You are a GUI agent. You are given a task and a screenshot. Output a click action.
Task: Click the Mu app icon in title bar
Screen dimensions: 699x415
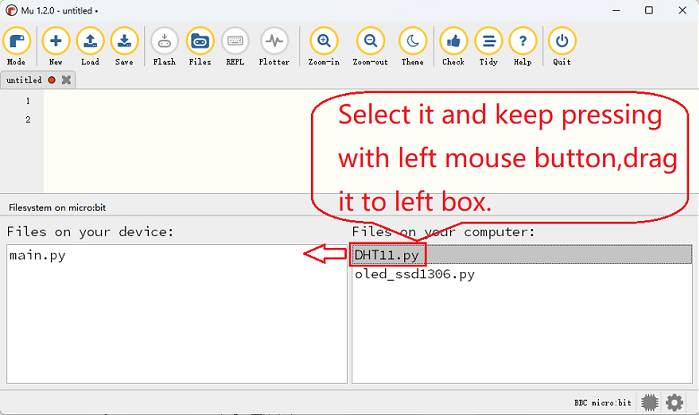[x=12, y=10]
